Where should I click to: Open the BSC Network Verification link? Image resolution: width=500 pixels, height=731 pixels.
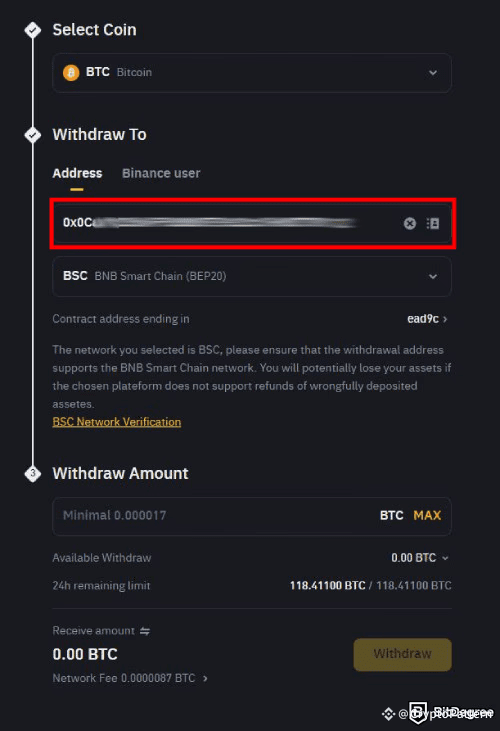pos(116,422)
